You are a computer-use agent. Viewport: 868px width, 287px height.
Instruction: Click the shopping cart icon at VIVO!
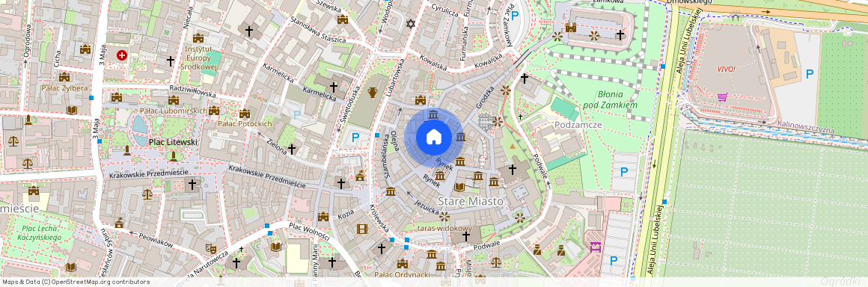pyautogui.click(x=722, y=97)
